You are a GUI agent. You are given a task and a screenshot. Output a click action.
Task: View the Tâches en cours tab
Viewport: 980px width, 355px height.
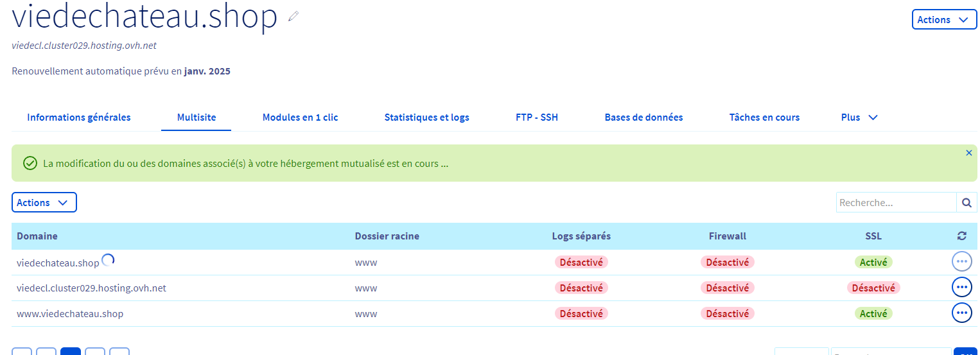point(764,117)
